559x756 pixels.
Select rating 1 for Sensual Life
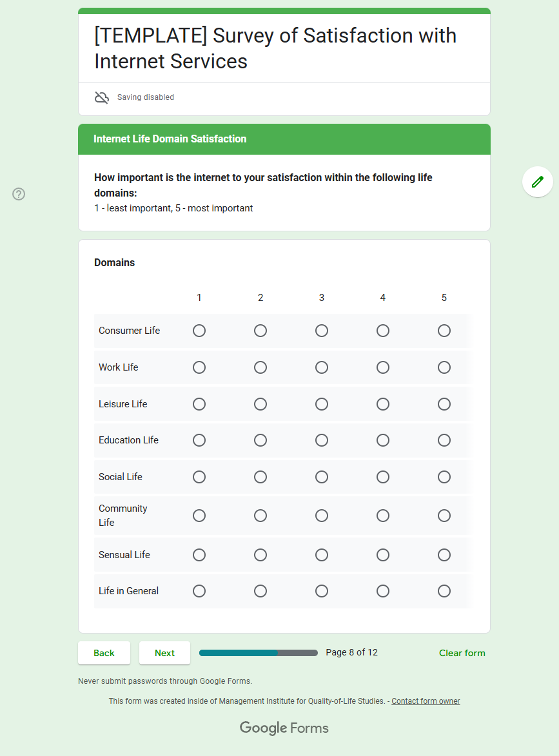[199, 555]
